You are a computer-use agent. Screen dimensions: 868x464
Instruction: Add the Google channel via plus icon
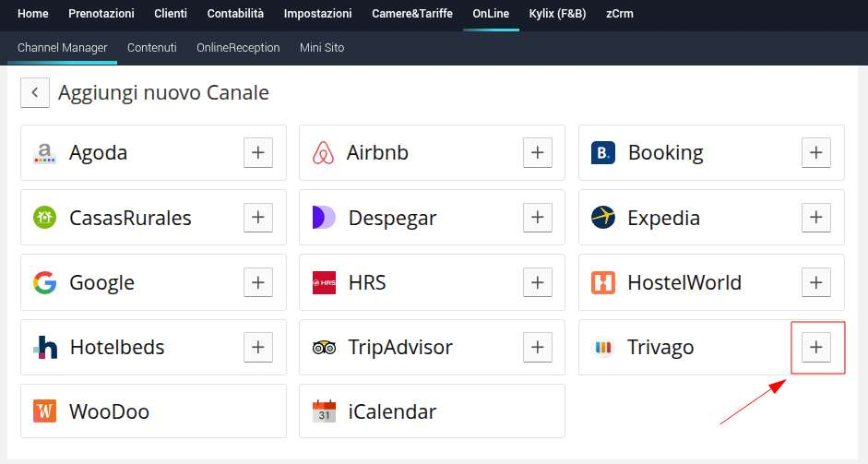pyautogui.click(x=258, y=282)
